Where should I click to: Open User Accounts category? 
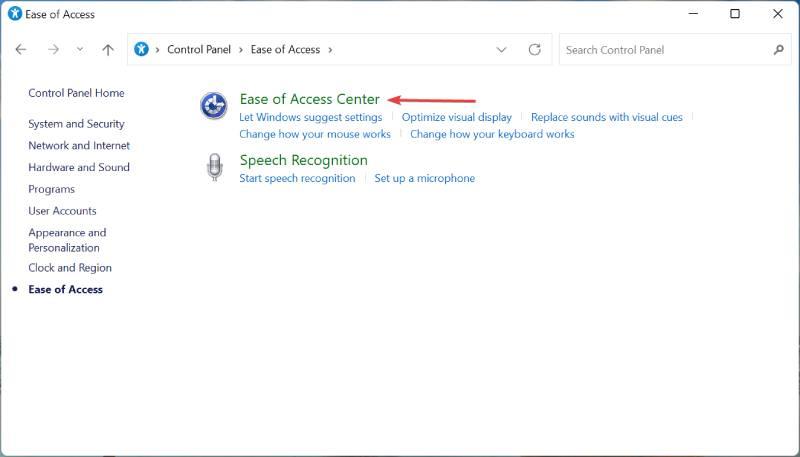tap(62, 211)
